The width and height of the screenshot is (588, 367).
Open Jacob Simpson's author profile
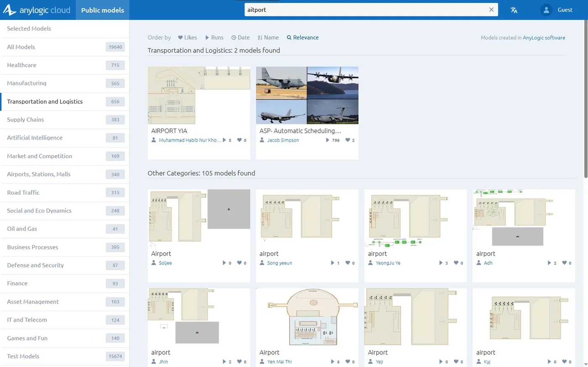pyautogui.click(x=283, y=140)
